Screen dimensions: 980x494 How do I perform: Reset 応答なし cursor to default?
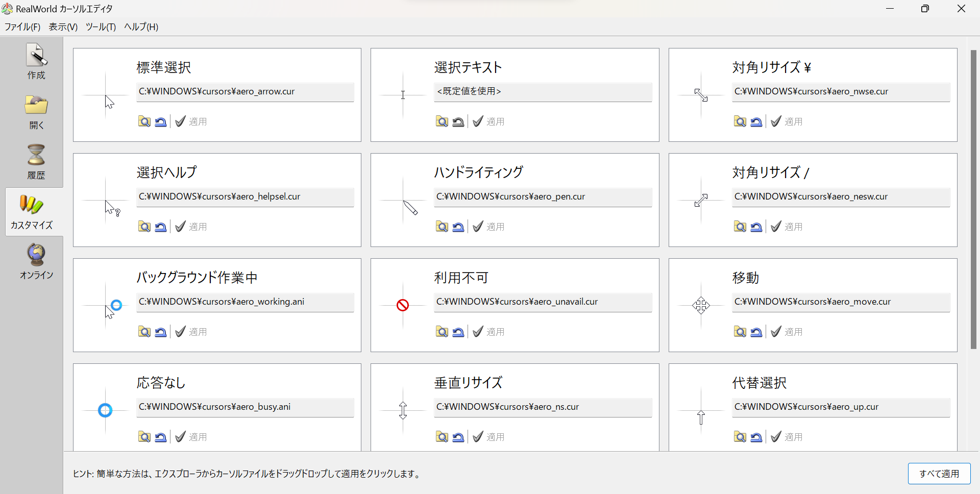[161, 437]
